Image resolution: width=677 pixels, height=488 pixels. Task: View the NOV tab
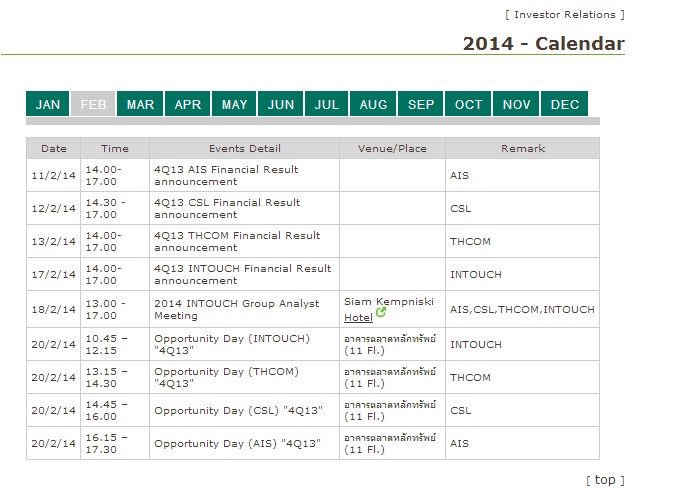click(516, 104)
